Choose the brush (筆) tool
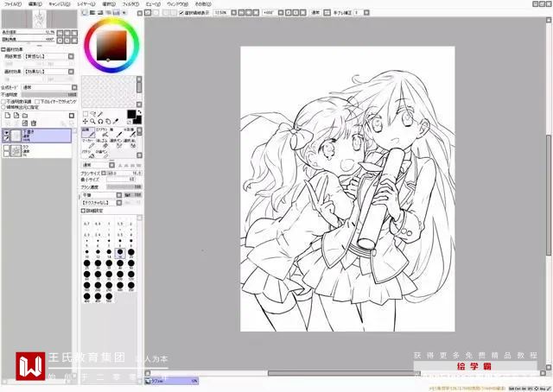The height and width of the screenshot is (392, 553). pyautogui.click(x=116, y=132)
